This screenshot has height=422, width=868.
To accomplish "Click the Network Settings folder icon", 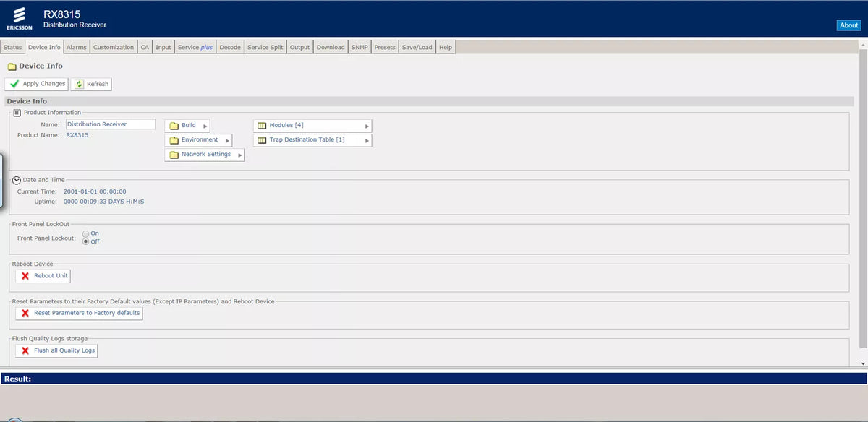I will 174,155.
